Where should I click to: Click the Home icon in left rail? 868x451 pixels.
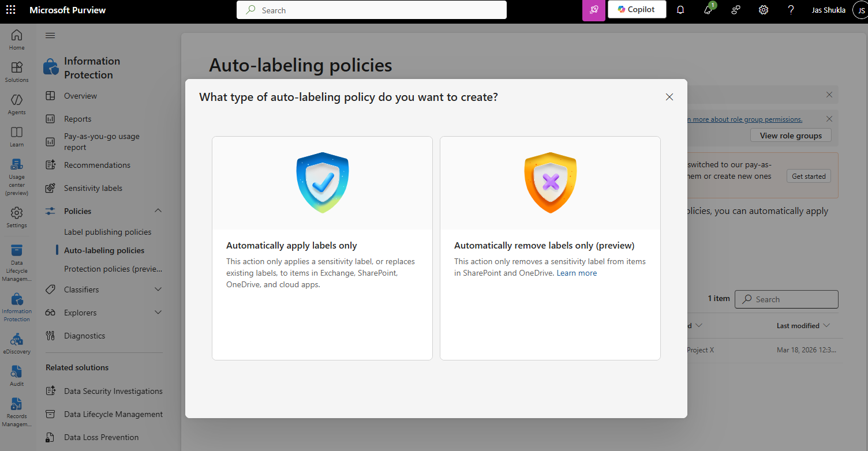click(17, 39)
